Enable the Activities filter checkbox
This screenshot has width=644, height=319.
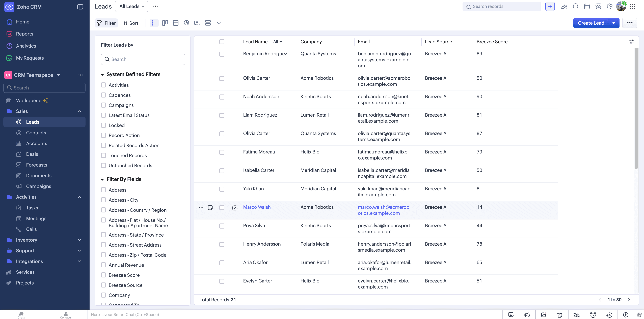103,85
